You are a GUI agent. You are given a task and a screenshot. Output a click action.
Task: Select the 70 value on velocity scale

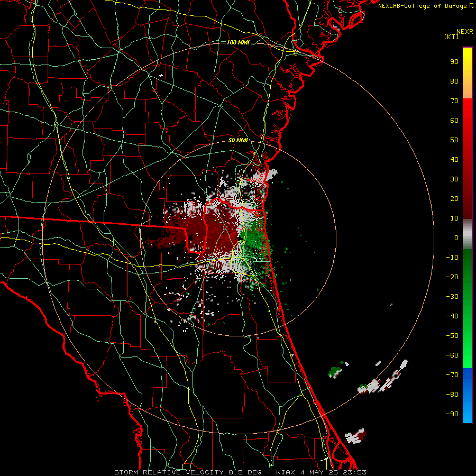pyautogui.click(x=454, y=101)
